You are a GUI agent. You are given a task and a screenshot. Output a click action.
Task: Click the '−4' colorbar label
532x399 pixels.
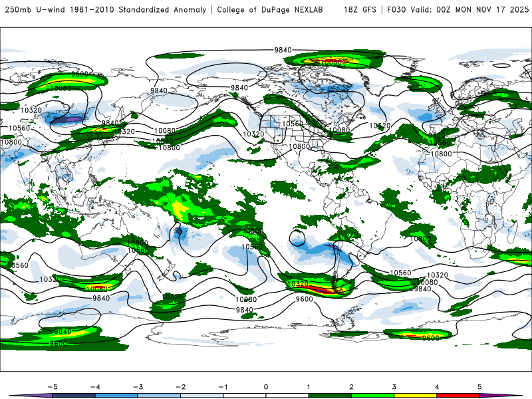95,387
